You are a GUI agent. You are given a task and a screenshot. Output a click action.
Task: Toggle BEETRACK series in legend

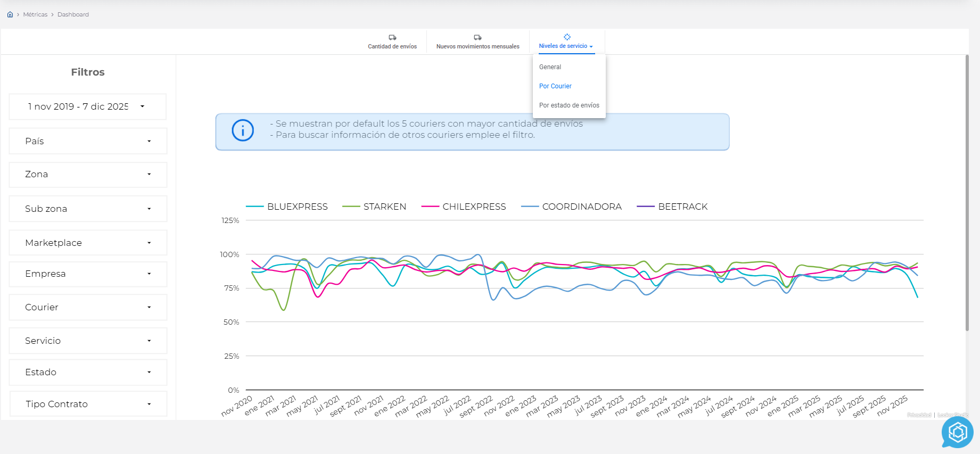672,207
